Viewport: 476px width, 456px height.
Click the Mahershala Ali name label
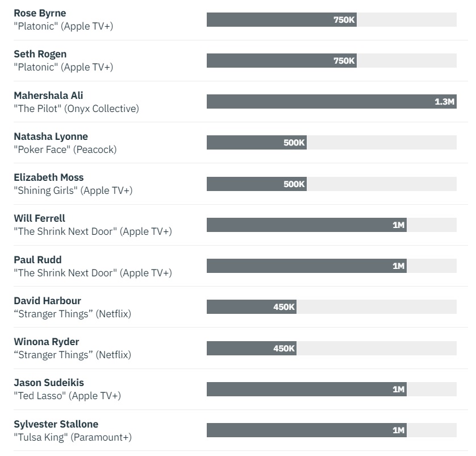[48, 96]
